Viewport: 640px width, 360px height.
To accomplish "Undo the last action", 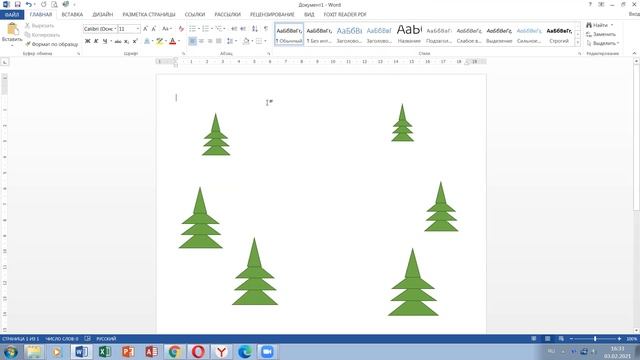I will click(x=28, y=4).
